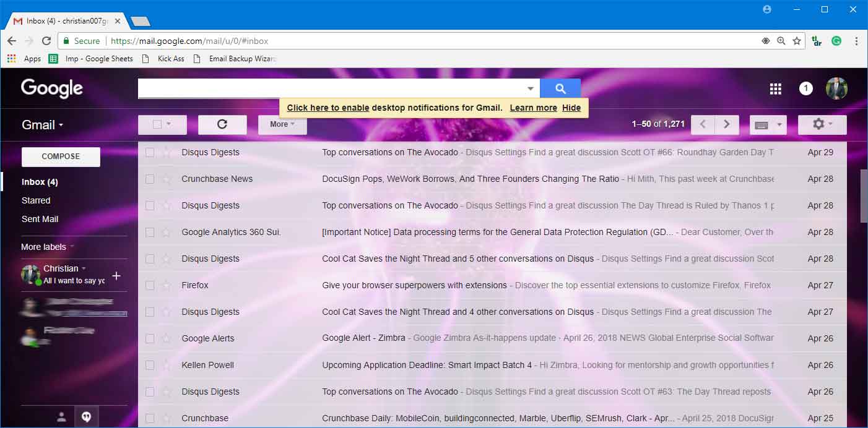Image resolution: width=868 pixels, height=428 pixels.
Task: Start a new chat with plus icon
Action: pyautogui.click(x=116, y=276)
